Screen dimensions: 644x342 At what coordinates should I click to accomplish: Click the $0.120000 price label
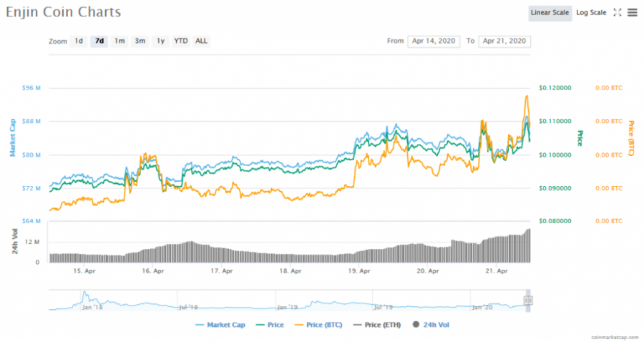pos(555,88)
